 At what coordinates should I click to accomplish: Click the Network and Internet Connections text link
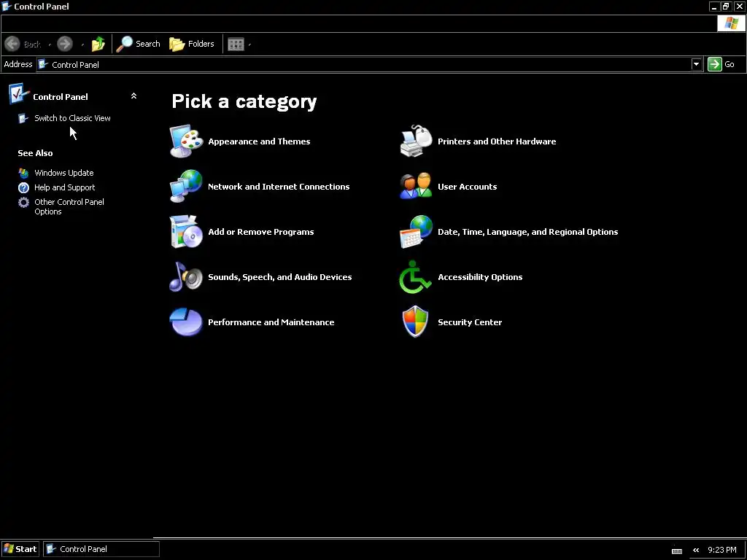(279, 187)
